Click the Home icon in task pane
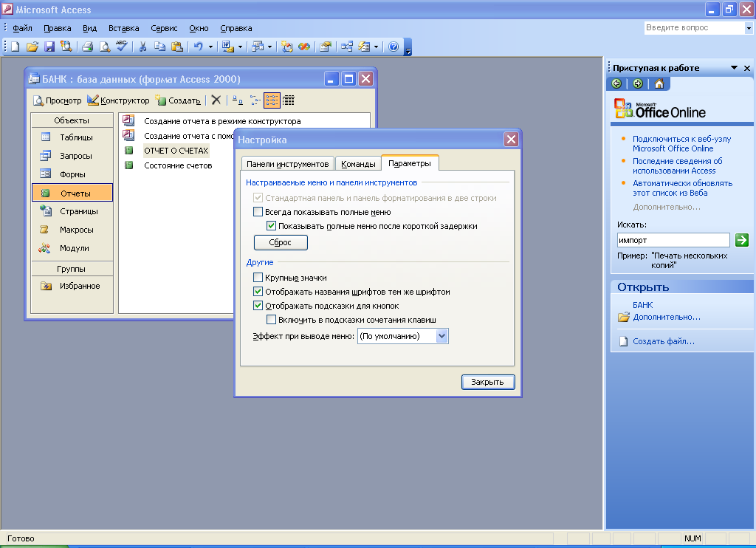Image resolution: width=756 pixels, height=548 pixels. (x=659, y=83)
